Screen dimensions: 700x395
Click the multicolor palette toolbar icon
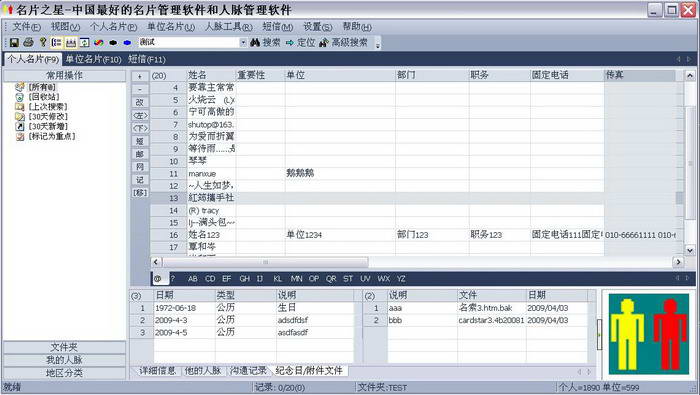(99, 42)
